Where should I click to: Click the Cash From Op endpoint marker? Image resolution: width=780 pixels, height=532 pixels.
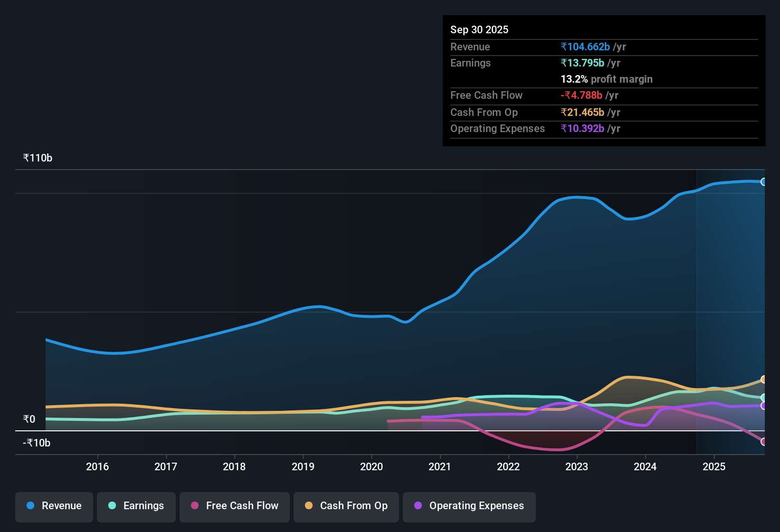[764, 380]
